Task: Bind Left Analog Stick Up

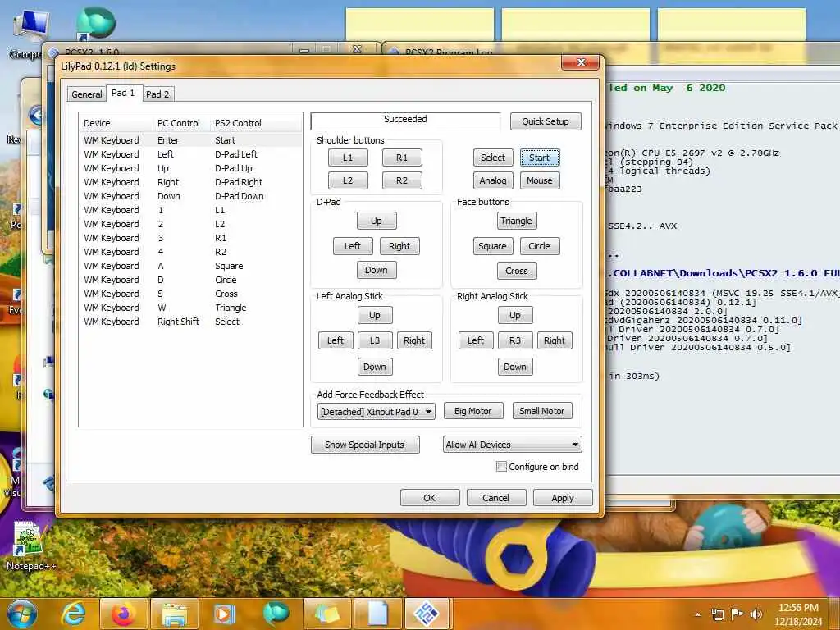Action: [x=375, y=315]
